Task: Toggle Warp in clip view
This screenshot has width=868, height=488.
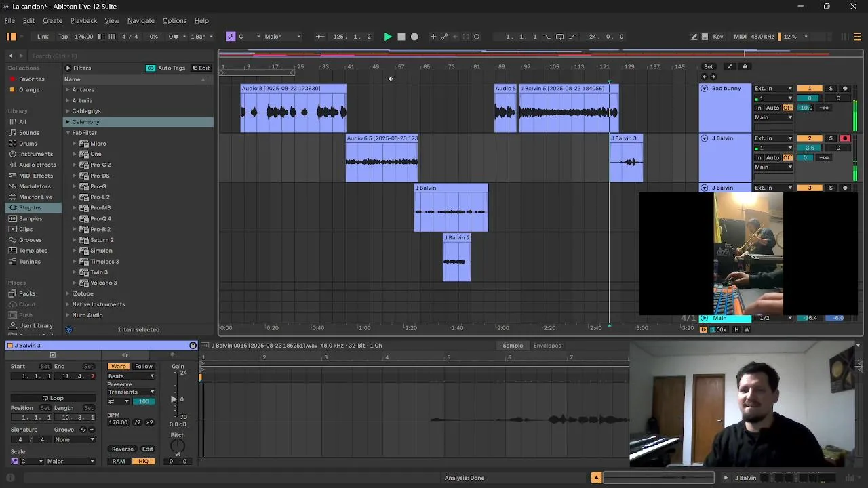Action: coord(118,366)
